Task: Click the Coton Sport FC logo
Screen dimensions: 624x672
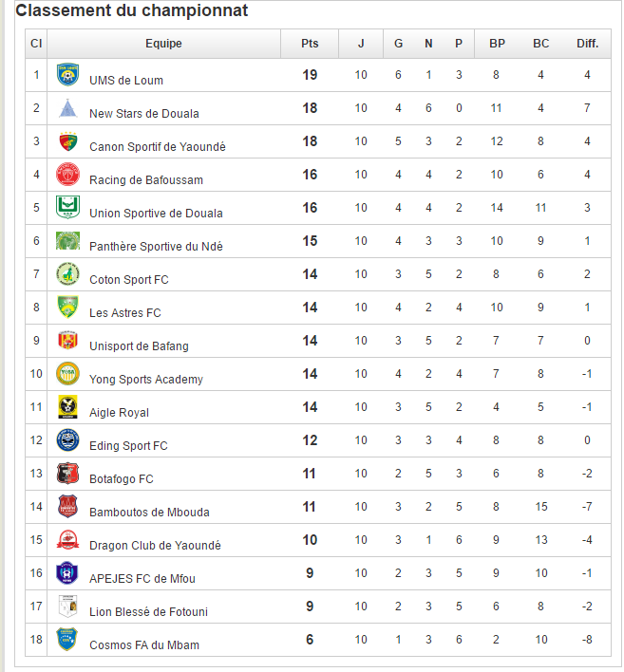Action: click(x=67, y=274)
